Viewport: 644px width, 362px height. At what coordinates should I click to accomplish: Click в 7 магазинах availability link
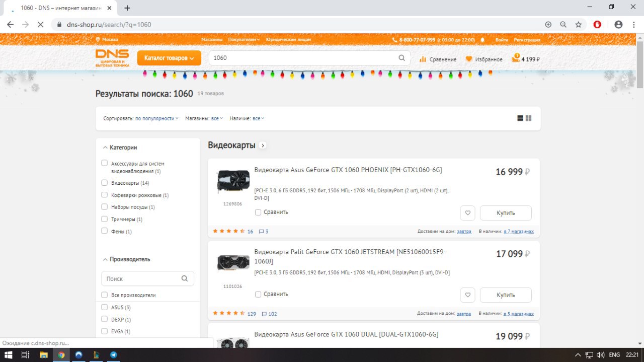point(519,232)
